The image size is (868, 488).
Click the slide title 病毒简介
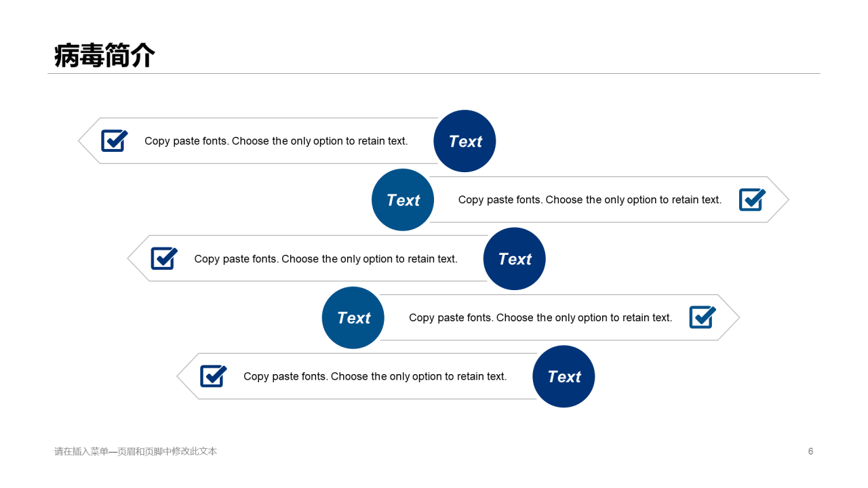click(104, 56)
